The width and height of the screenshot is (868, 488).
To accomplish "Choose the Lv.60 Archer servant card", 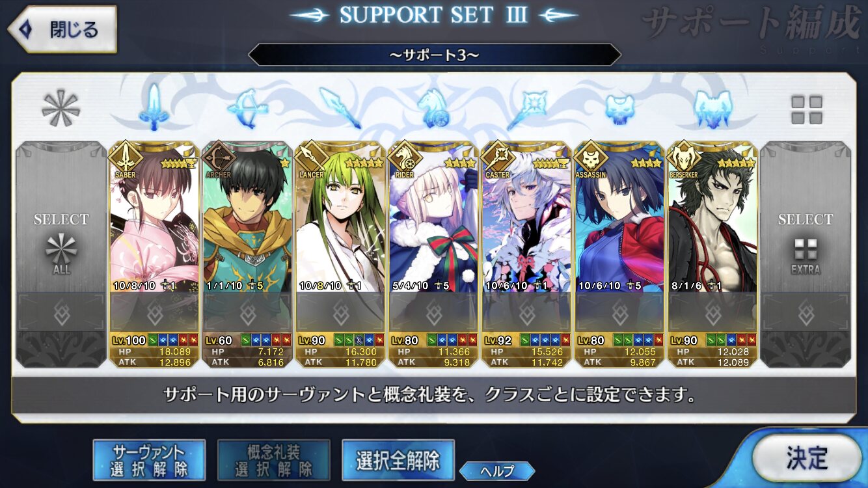I will [x=247, y=254].
